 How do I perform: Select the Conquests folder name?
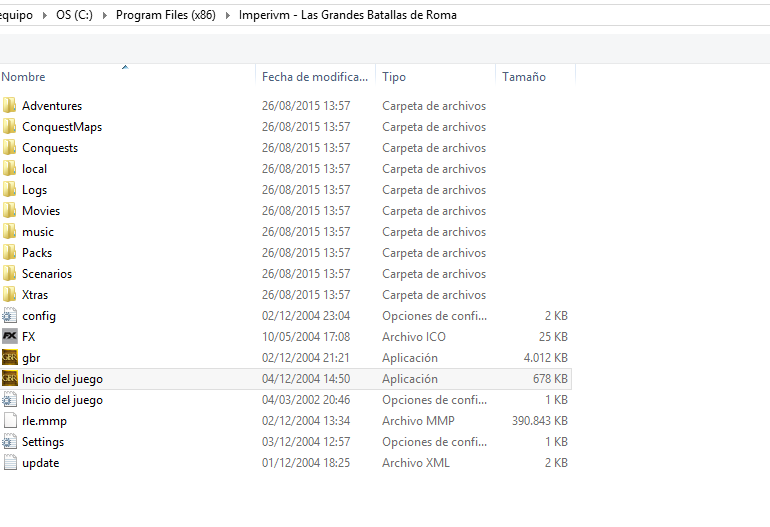(50, 148)
